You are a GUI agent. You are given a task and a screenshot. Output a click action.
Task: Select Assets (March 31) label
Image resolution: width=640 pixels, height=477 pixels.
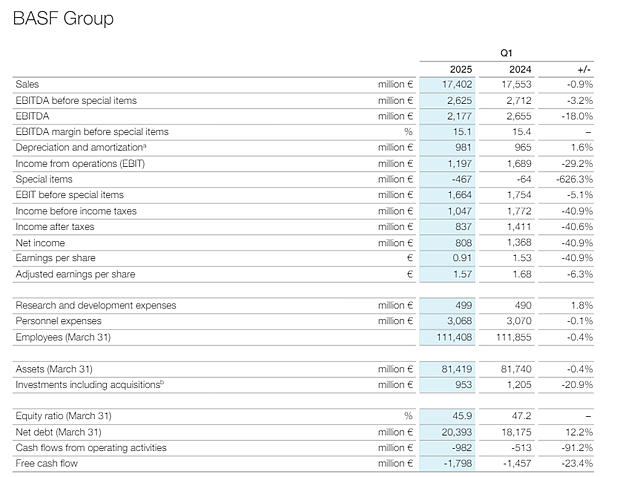point(54,369)
